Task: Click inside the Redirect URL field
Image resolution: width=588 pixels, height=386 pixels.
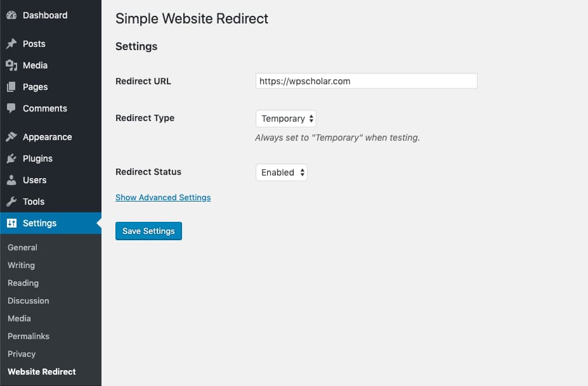Action: [x=366, y=80]
